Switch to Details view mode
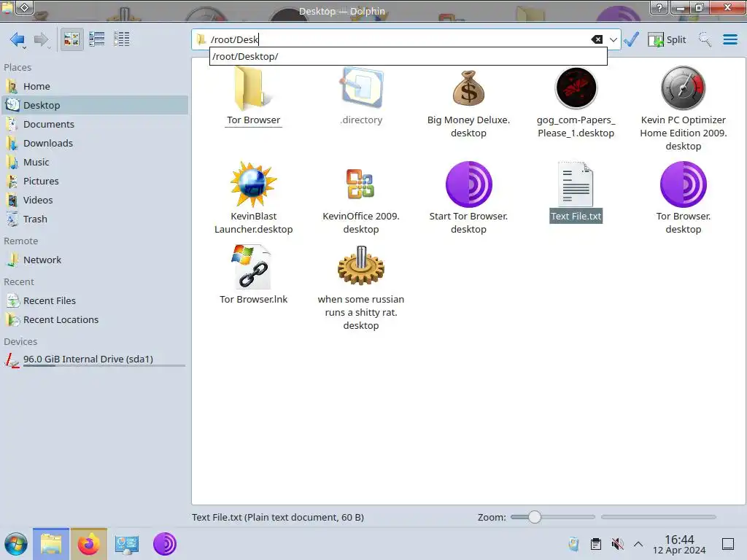Viewport: 747px width, 560px height. pyautogui.click(x=122, y=39)
